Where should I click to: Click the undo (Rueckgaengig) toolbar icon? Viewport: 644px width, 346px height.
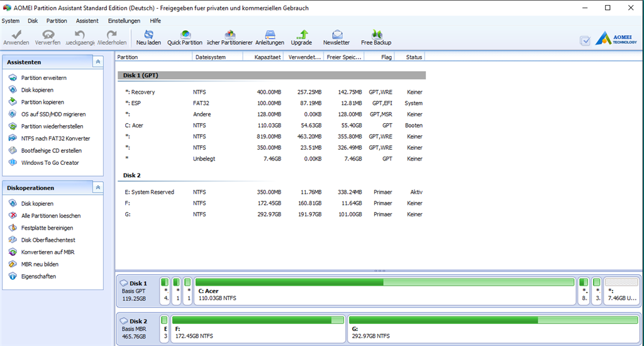[80, 37]
